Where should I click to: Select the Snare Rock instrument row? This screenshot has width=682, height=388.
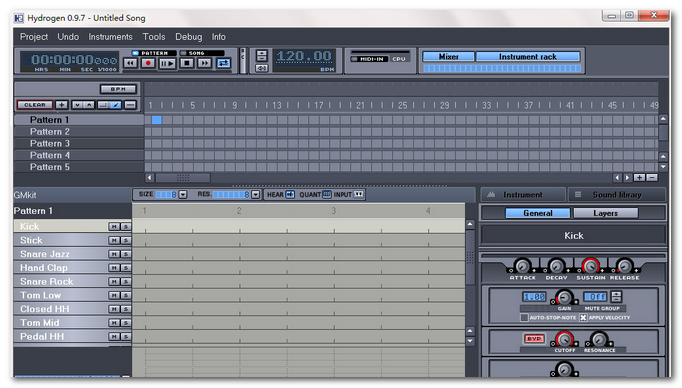pos(73,281)
